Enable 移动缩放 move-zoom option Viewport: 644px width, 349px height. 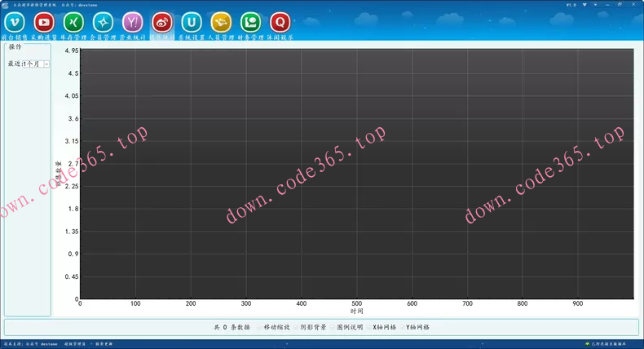click(259, 327)
